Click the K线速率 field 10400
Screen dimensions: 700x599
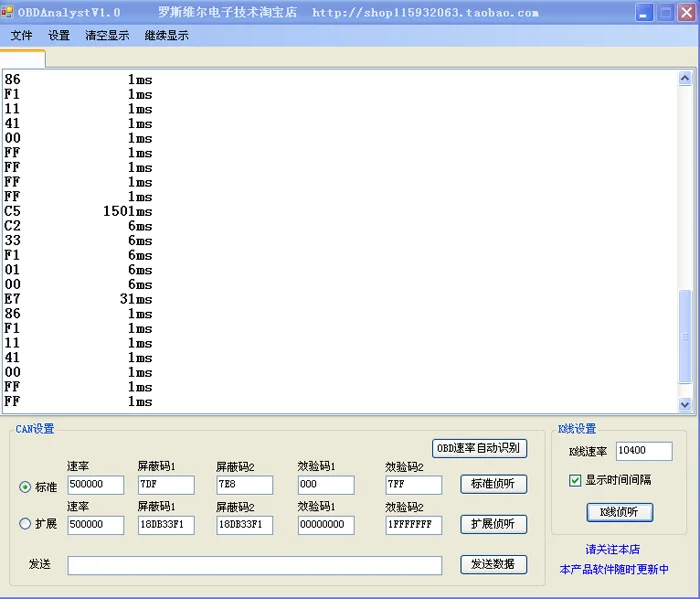coord(644,451)
